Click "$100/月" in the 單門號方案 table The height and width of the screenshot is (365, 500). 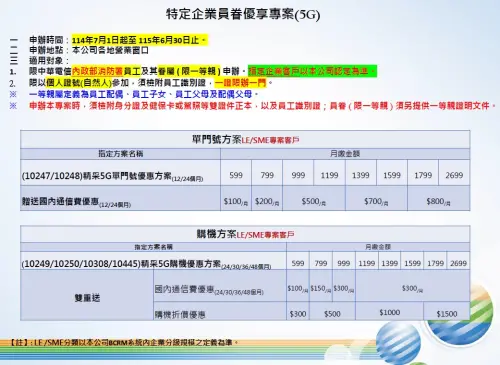click(x=236, y=202)
